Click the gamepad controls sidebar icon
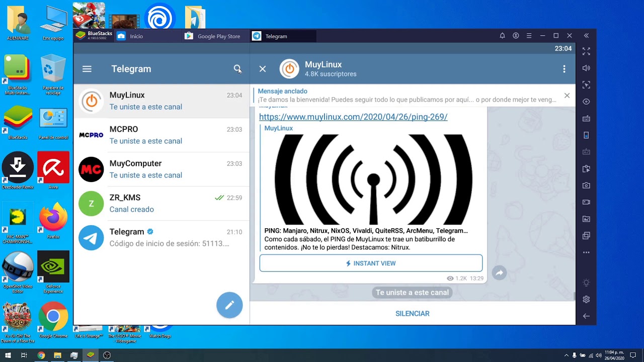The width and height of the screenshot is (644, 362). tap(586, 152)
